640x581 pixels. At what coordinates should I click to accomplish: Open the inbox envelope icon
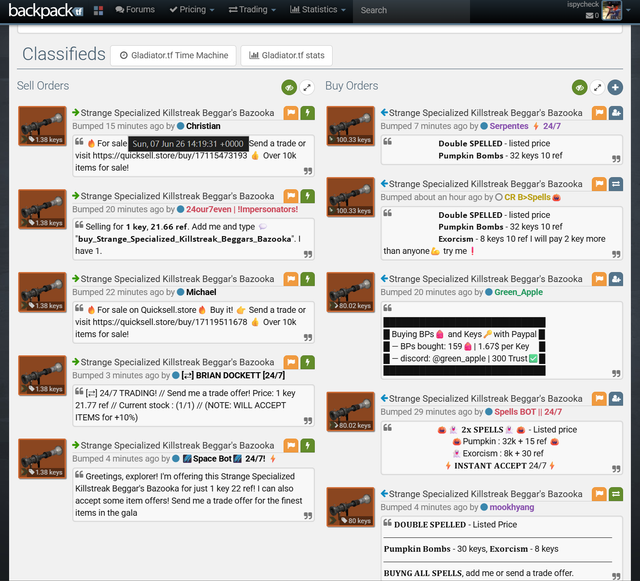(x=589, y=16)
